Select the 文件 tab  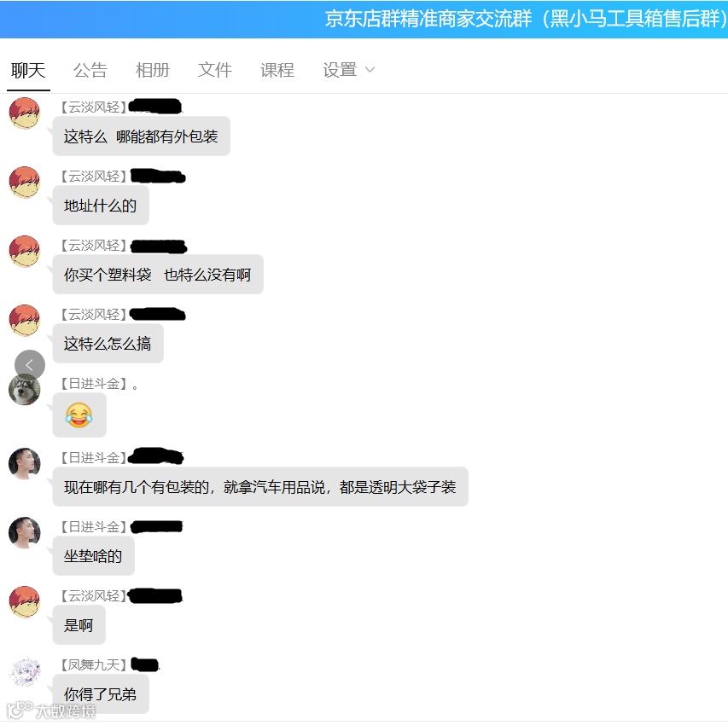214,70
